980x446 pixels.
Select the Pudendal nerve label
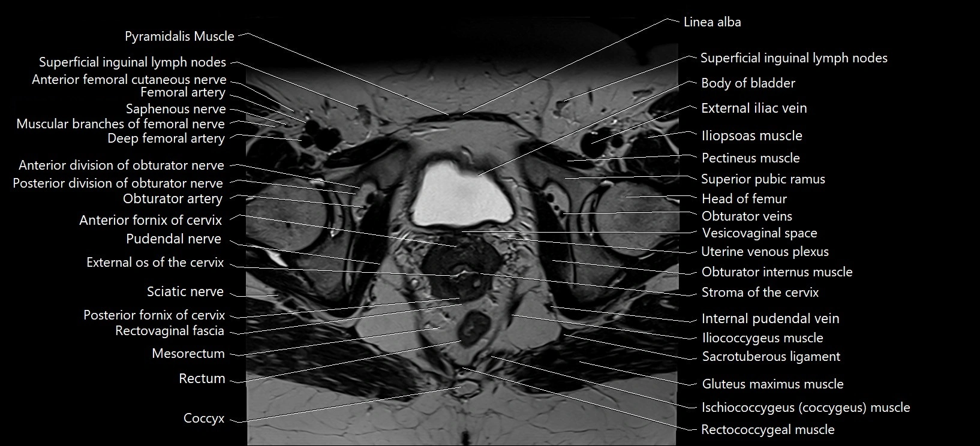[x=173, y=239]
